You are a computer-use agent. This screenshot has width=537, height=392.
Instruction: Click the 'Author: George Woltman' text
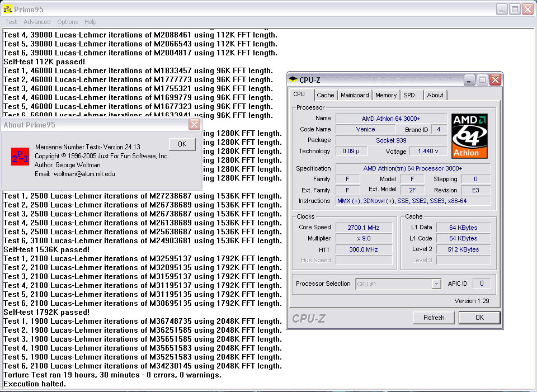coord(68,165)
